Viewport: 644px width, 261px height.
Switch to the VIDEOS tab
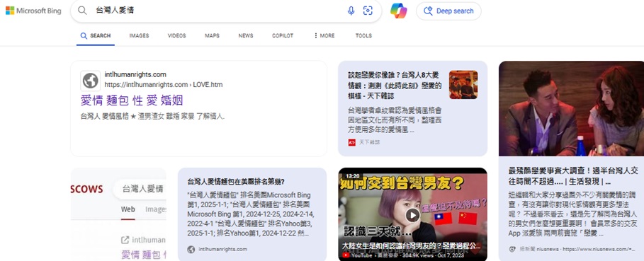coord(176,35)
